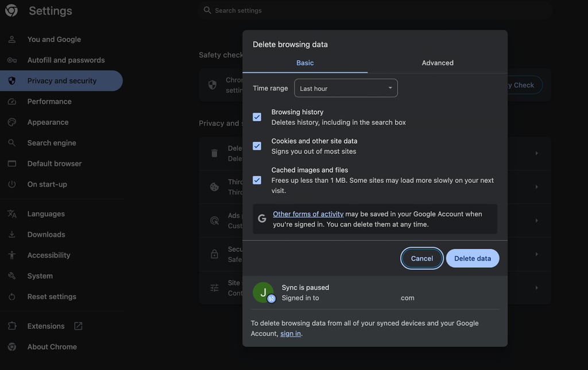
Task: Click the trash bin icon in privacy list
Action: (214, 153)
